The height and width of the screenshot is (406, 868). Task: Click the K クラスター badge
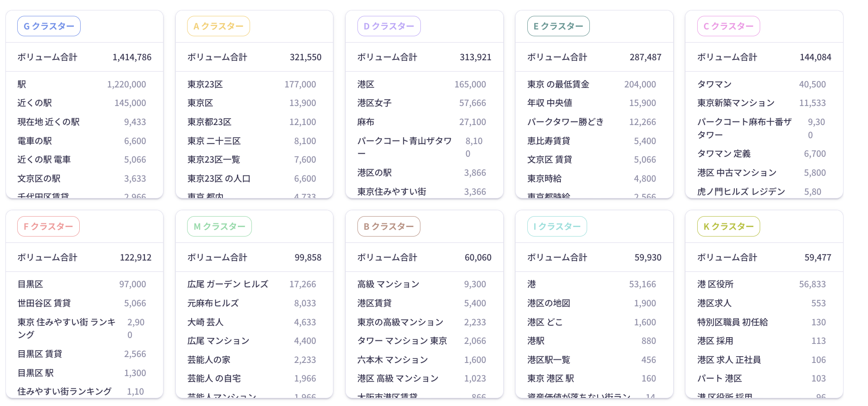pyautogui.click(x=728, y=227)
